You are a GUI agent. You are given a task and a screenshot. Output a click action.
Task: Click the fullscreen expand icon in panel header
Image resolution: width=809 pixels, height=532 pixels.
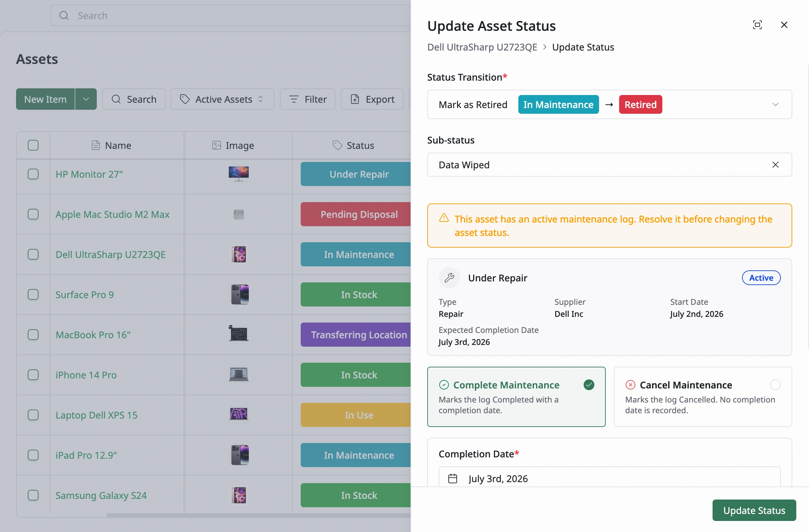pyautogui.click(x=757, y=25)
